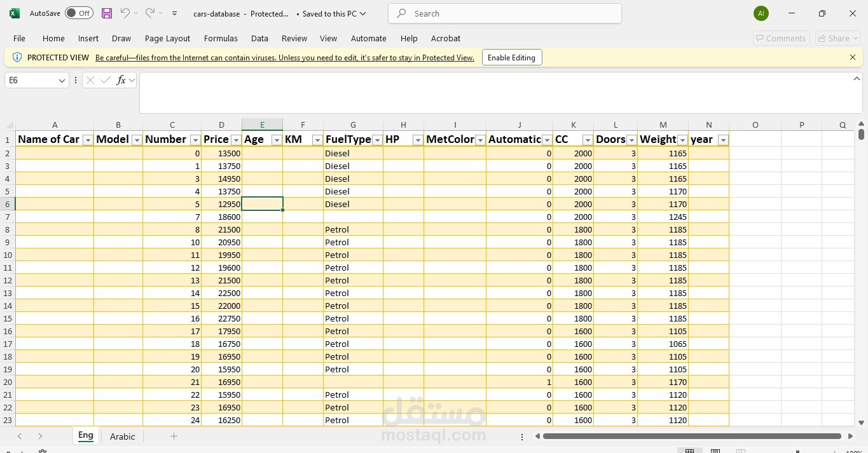Click the account avatar initials in title bar
This screenshot has height=453, width=868.
(x=761, y=13)
